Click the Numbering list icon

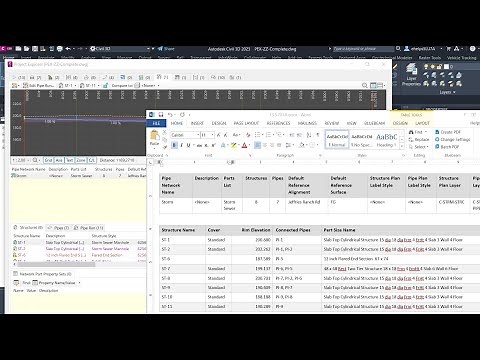(268, 135)
